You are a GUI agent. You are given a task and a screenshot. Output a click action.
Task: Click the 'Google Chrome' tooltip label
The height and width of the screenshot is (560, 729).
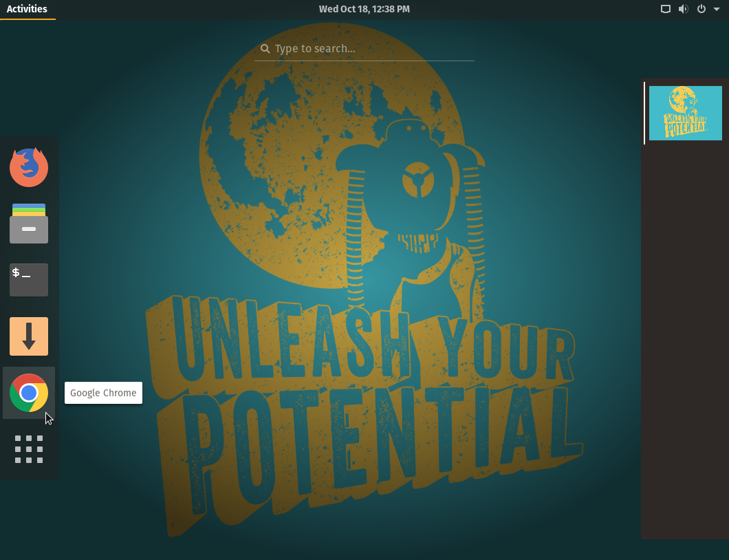(x=103, y=393)
